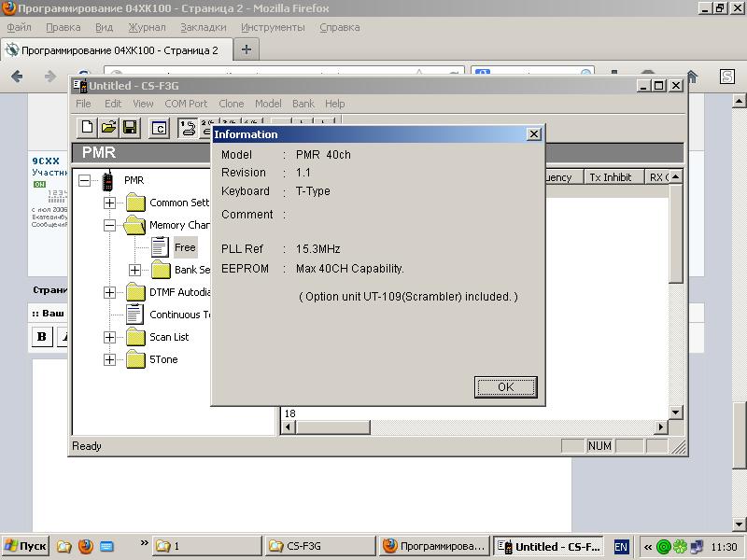Select COM port 1 toolbar icon
This screenshot has width=747, height=560.
click(188, 128)
